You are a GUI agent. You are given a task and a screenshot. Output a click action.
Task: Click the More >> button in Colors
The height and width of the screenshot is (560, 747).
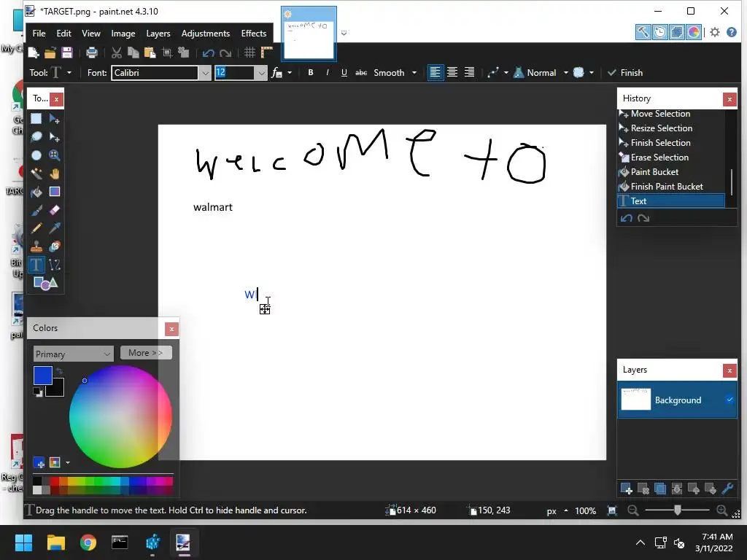click(x=146, y=353)
